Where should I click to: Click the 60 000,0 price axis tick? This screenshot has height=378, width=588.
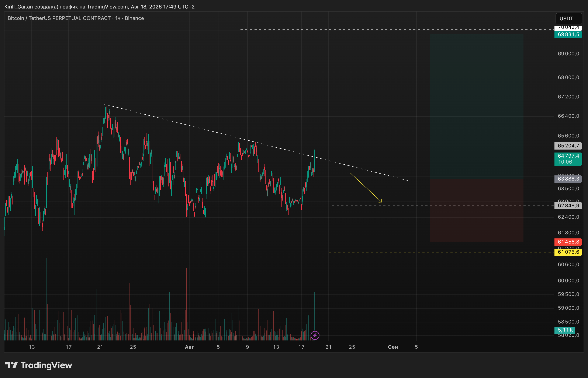tap(568, 281)
